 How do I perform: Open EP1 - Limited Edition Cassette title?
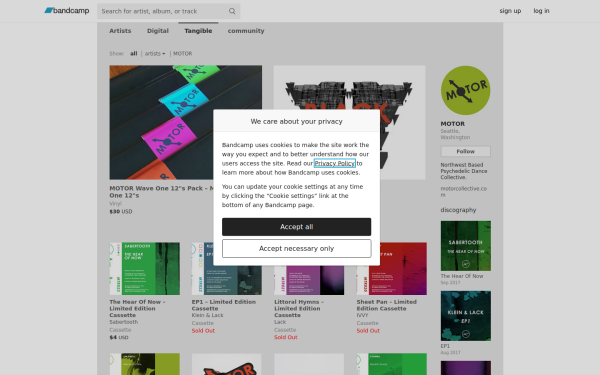[224, 305]
